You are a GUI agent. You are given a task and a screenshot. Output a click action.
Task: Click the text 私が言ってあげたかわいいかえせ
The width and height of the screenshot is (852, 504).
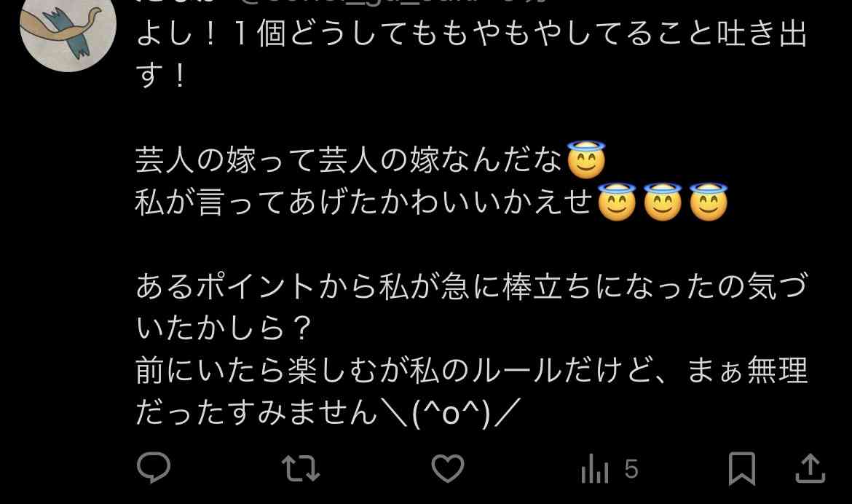point(363,202)
